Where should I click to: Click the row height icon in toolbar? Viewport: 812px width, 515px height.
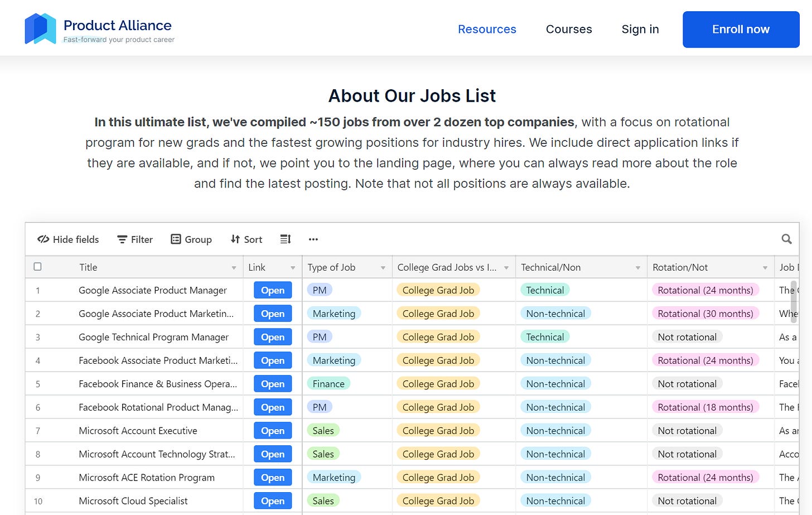coord(286,239)
